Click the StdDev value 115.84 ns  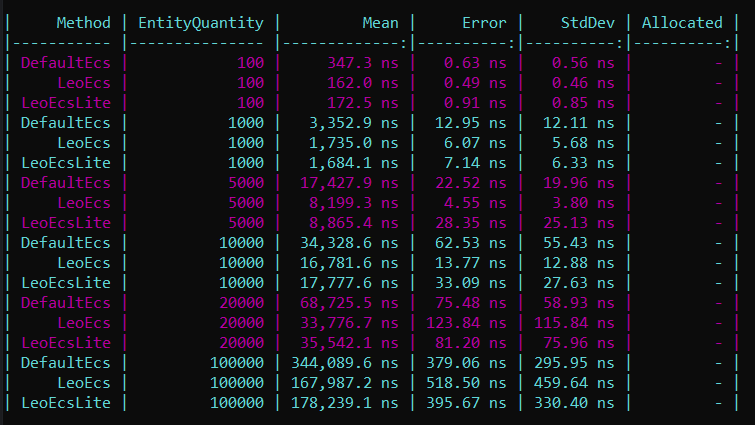pos(574,322)
